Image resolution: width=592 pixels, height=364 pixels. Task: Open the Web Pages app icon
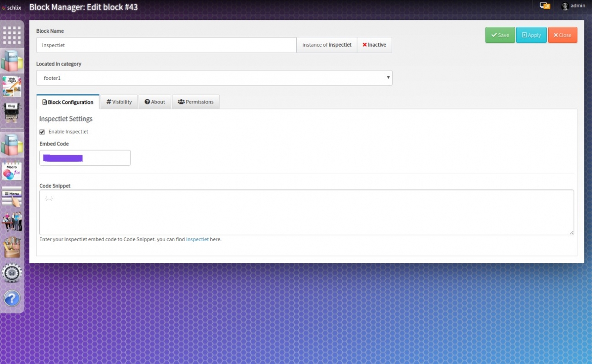coord(12,86)
